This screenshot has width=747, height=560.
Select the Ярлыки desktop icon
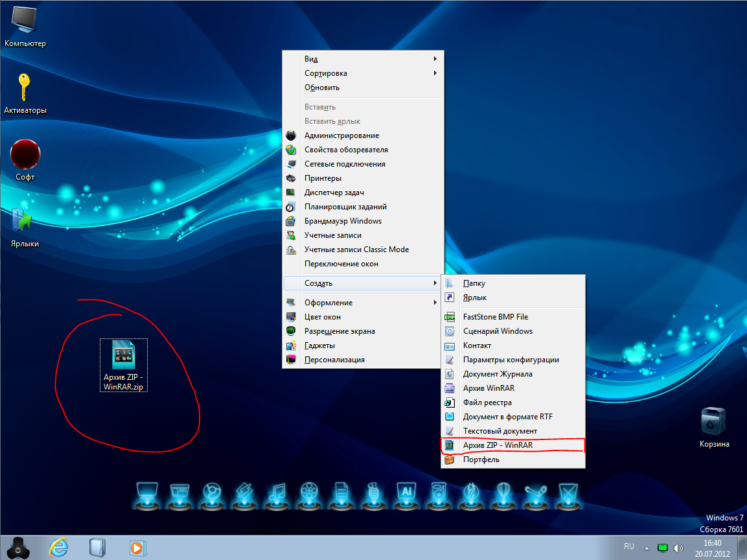pos(25,227)
